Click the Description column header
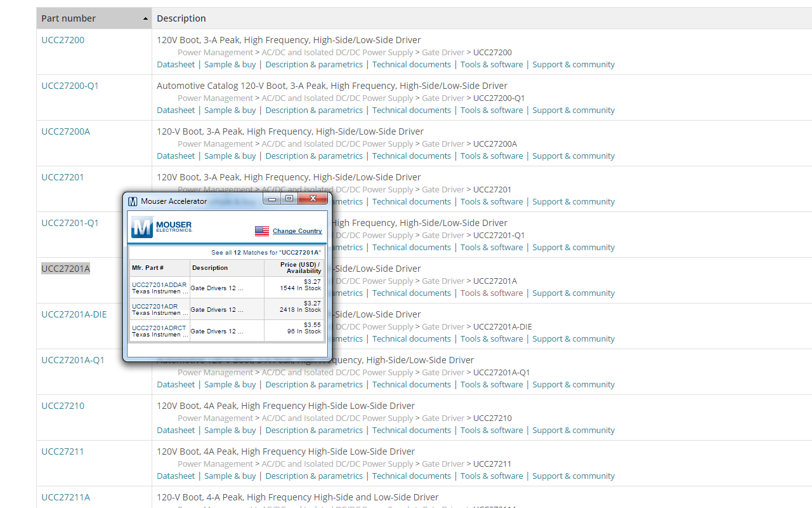Viewport: 812px width, 508px height. point(181,18)
